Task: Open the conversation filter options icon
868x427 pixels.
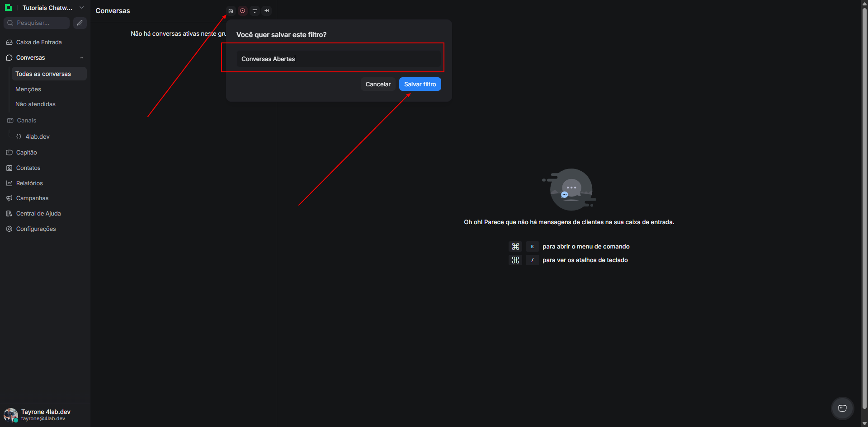Action: (255, 11)
